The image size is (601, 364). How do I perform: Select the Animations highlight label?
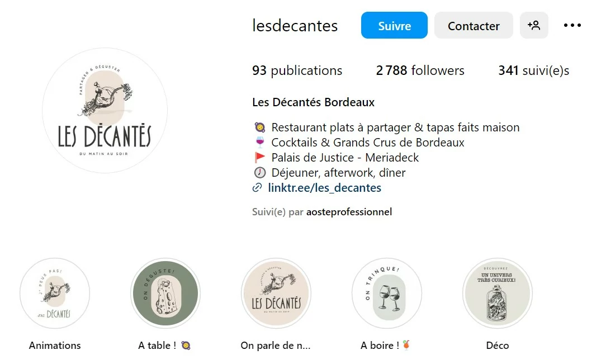(55, 346)
